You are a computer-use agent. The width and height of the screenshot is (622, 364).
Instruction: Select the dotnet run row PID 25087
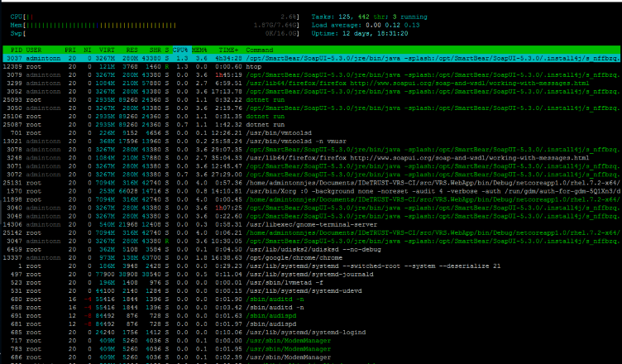point(311,125)
